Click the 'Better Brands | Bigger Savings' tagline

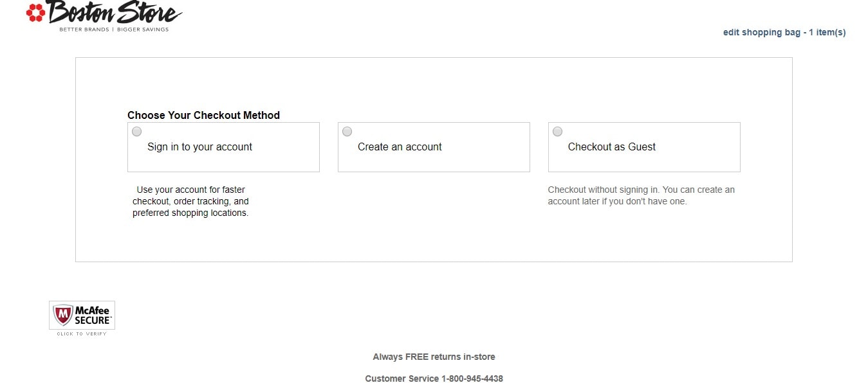click(114, 30)
